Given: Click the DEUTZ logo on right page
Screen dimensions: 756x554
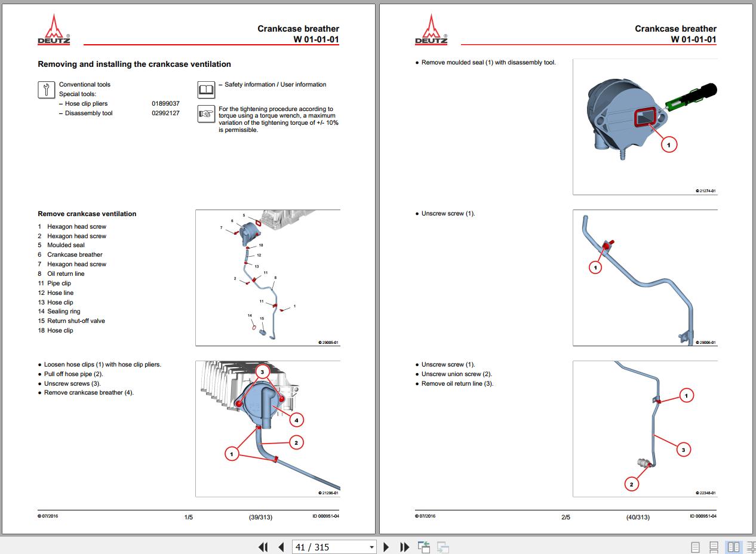Looking at the screenshot, I should [x=432, y=30].
